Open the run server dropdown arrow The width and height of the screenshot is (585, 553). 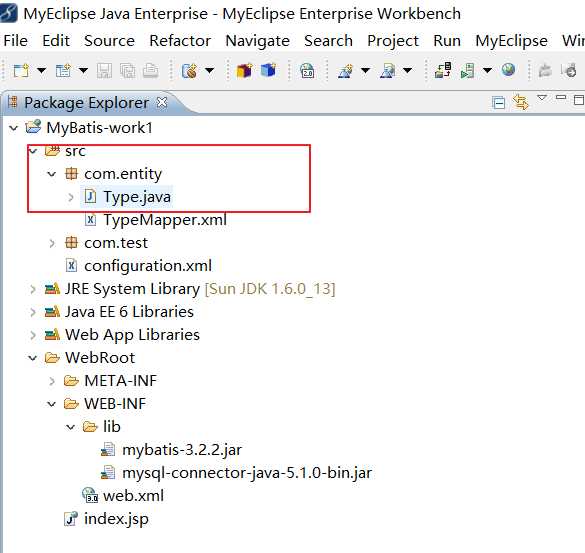[487, 70]
